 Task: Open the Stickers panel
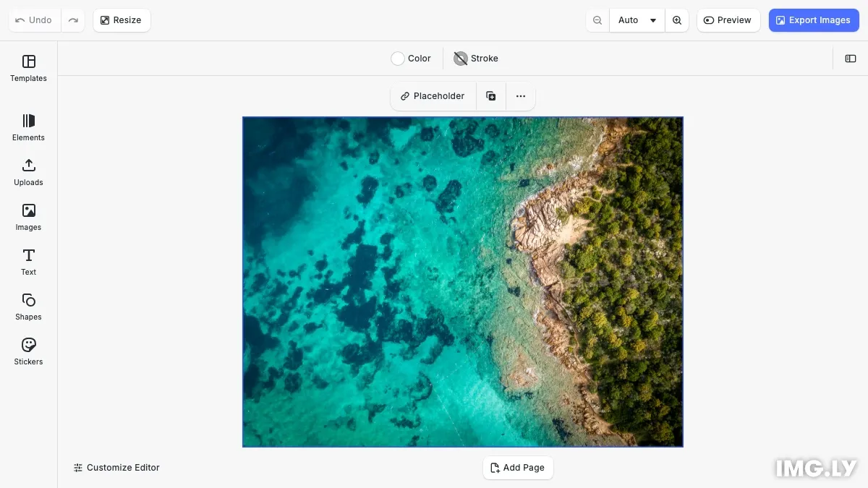tap(28, 351)
